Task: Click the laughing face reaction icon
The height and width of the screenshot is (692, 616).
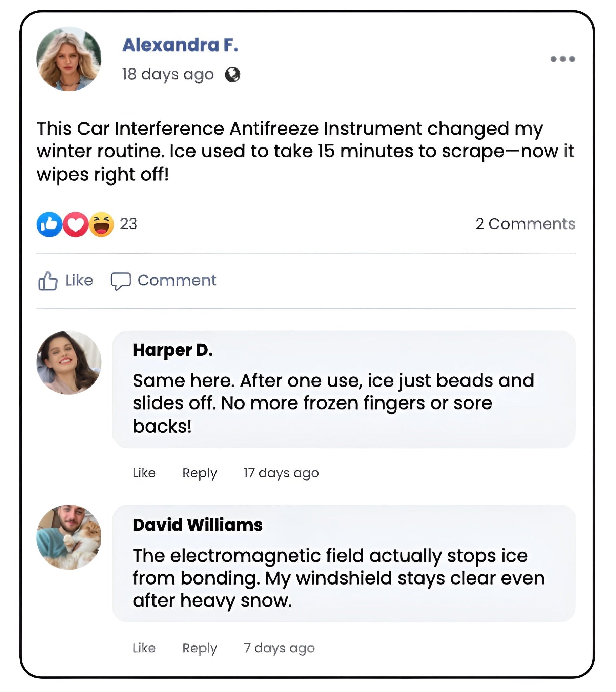Action: click(102, 224)
